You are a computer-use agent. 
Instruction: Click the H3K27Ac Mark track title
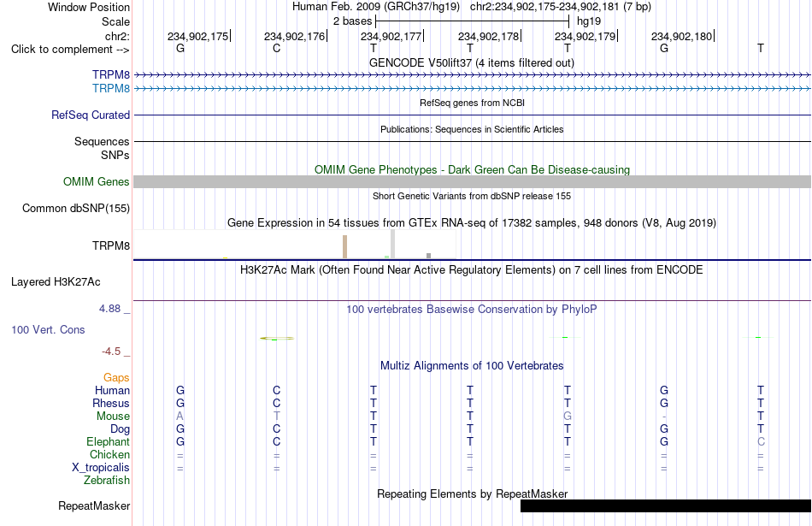click(472, 270)
